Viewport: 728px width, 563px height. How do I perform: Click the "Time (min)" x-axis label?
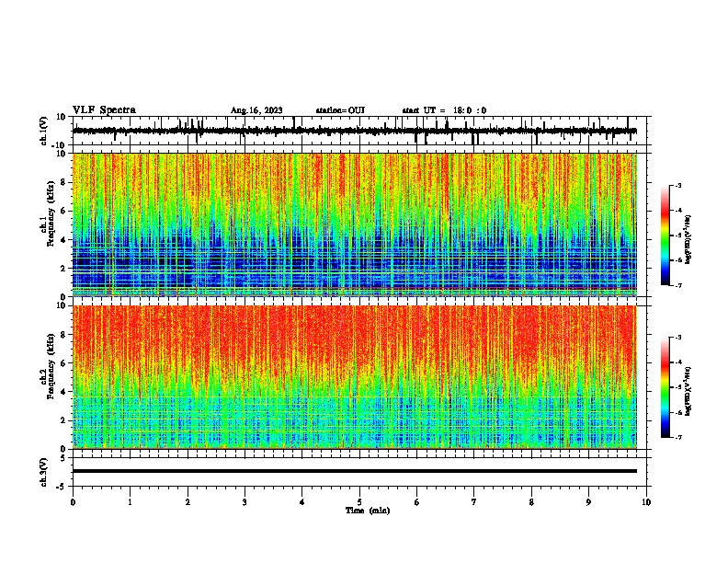coord(368,511)
